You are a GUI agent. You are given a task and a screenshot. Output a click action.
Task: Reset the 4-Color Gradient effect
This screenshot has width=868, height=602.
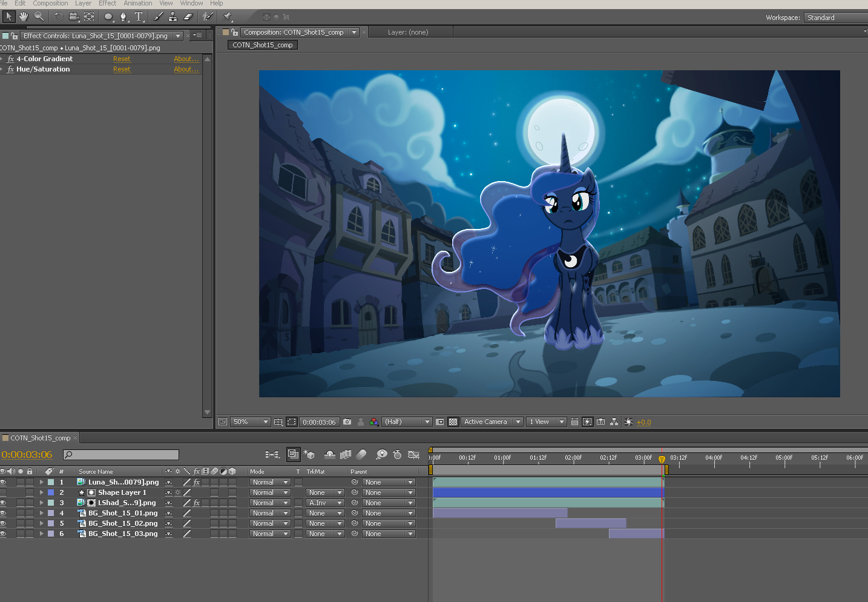click(x=122, y=59)
